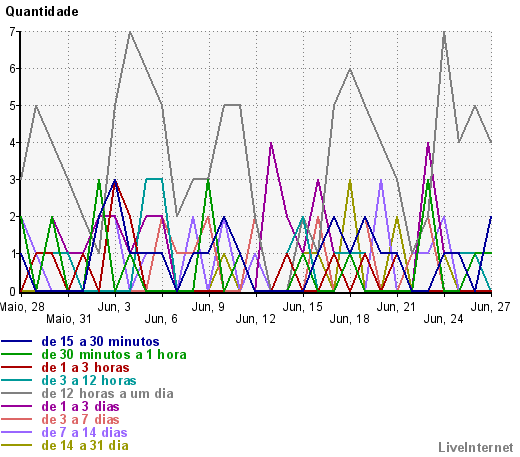Click the 'de 3 a 7 dias' legend label
The image size is (520, 457).
click(80, 420)
